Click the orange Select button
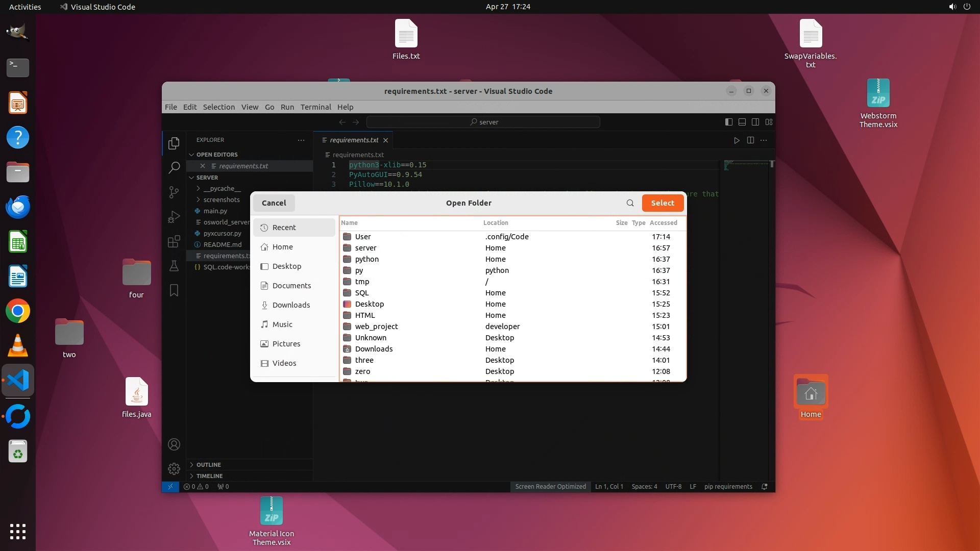This screenshot has height=551, width=980. pos(663,203)
